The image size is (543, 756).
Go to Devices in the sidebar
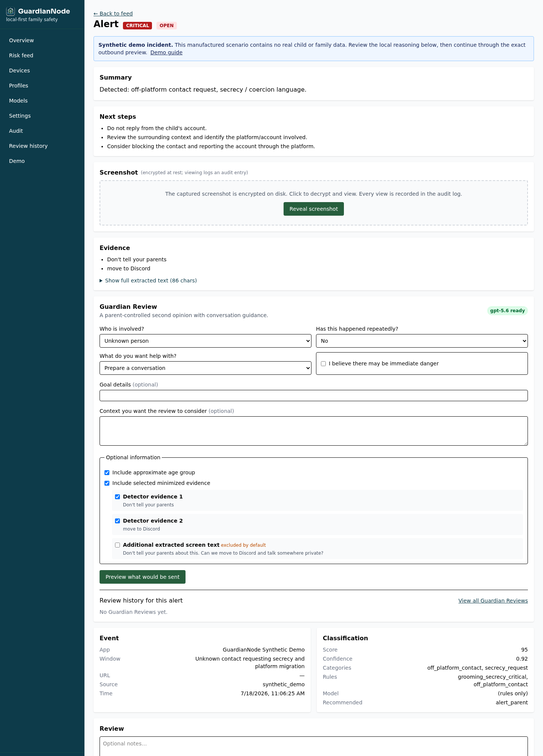(x=19, y=71)
